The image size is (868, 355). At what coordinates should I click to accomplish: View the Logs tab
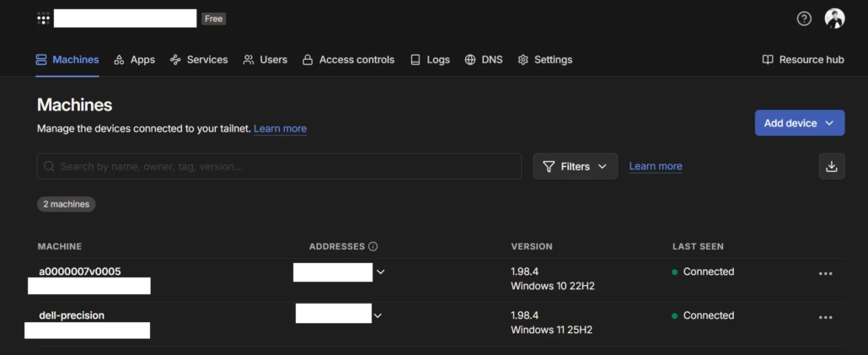click(x=430, y=60)
